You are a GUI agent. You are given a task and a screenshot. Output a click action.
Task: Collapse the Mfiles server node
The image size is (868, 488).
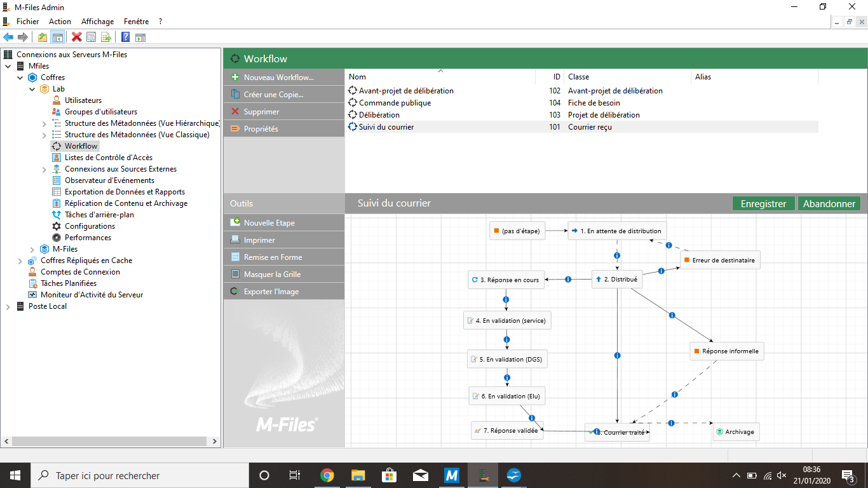[x=8, y=66]
